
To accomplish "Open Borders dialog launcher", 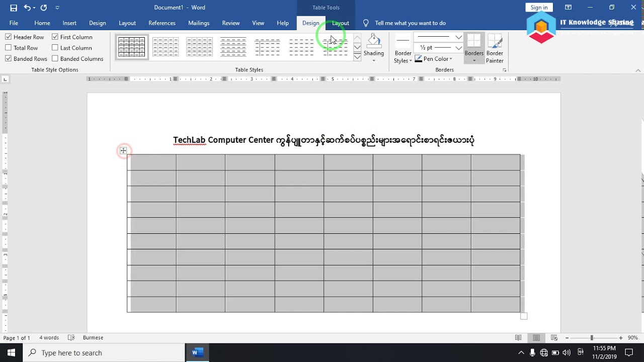I will (505, 70).
